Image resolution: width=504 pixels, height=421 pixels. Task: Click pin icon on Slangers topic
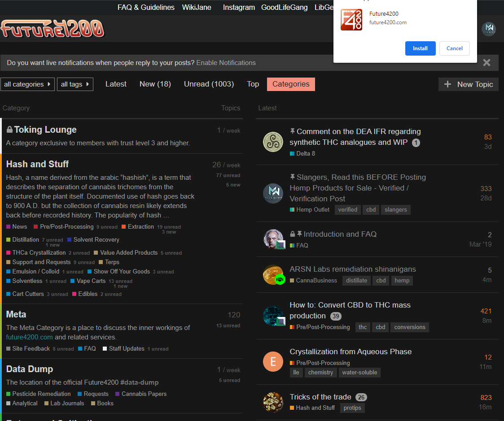pyautogui.click(x=292, y=177)
